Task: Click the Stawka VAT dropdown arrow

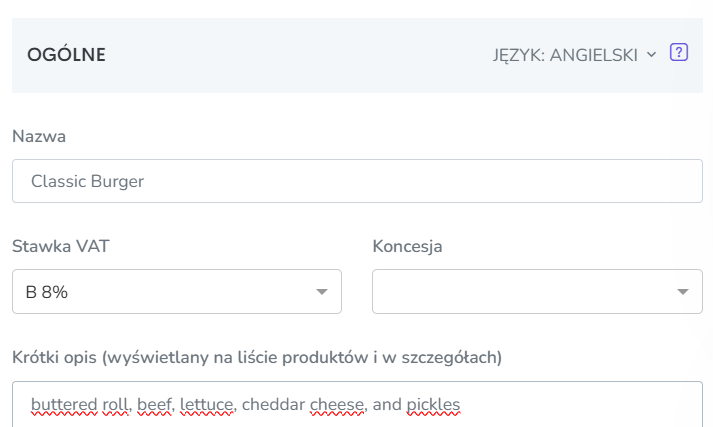Action: tap(321, 291)
